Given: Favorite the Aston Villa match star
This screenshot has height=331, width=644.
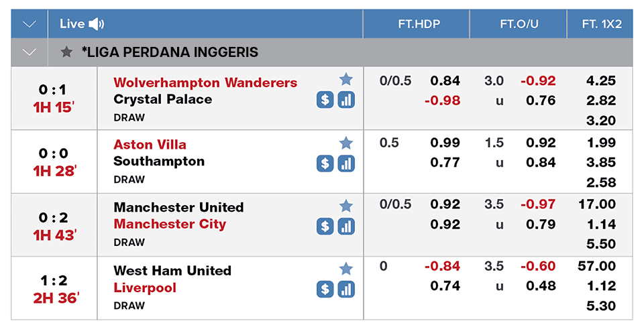Looking at the screenshot, I should tap(346, 143).
